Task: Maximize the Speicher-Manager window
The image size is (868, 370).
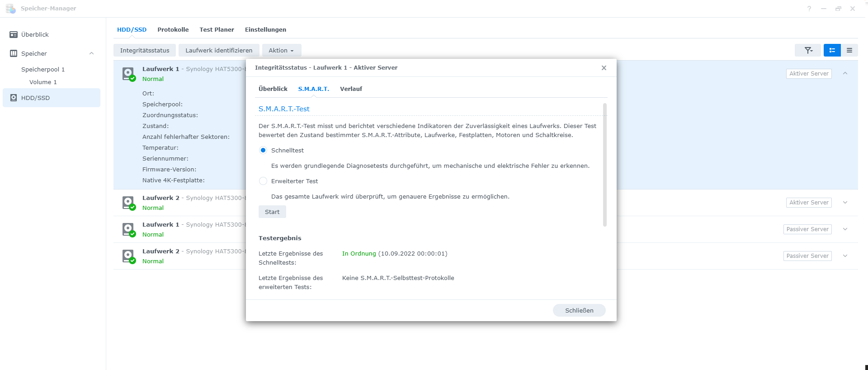Action: (x=838, y=9)
